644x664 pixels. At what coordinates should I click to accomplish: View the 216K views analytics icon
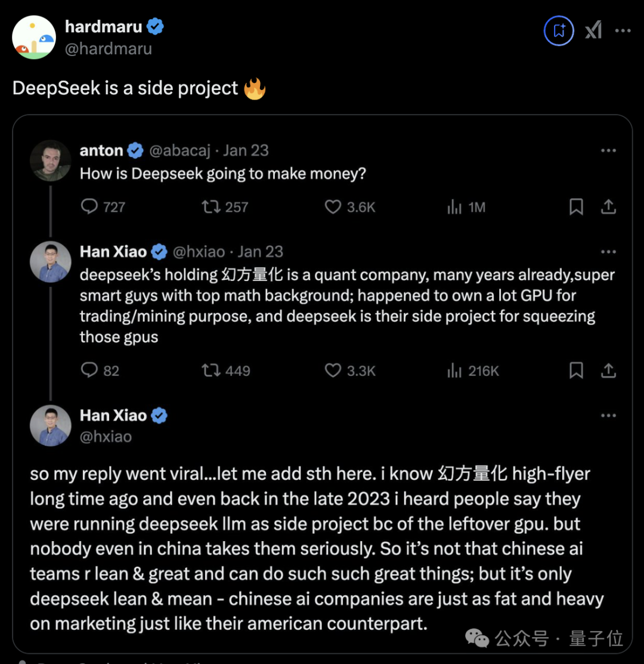pyautogui.click(x=454, y=370)
